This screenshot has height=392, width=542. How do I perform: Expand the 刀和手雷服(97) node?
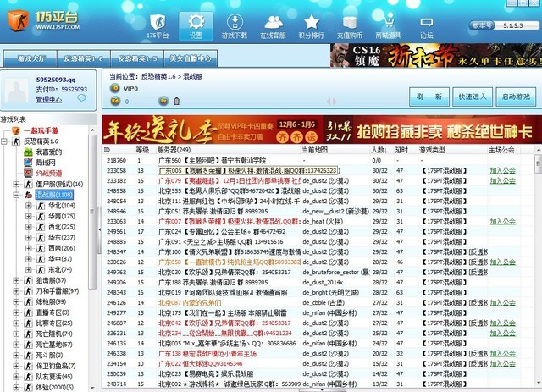click(x=16, y=291)
